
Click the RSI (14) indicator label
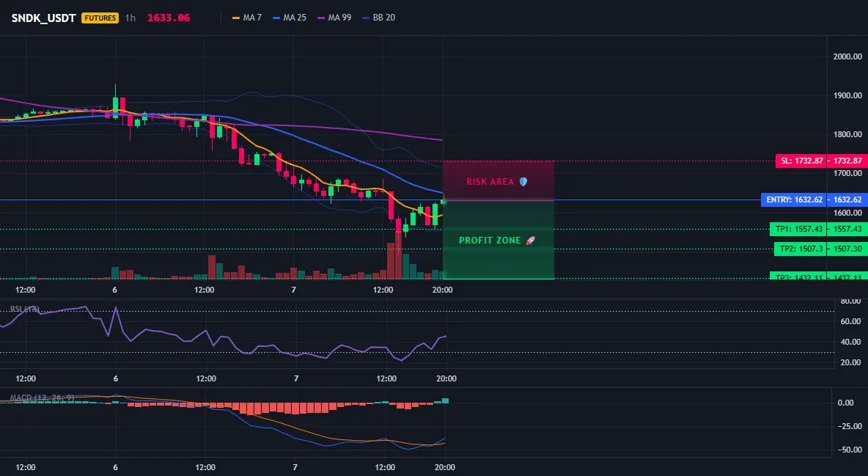[25, 310]
